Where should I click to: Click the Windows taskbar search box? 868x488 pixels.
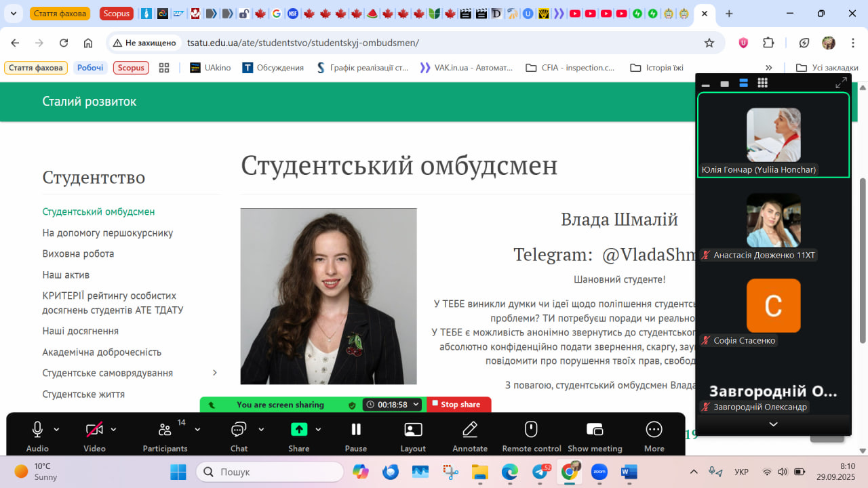[x=270, y=472]
